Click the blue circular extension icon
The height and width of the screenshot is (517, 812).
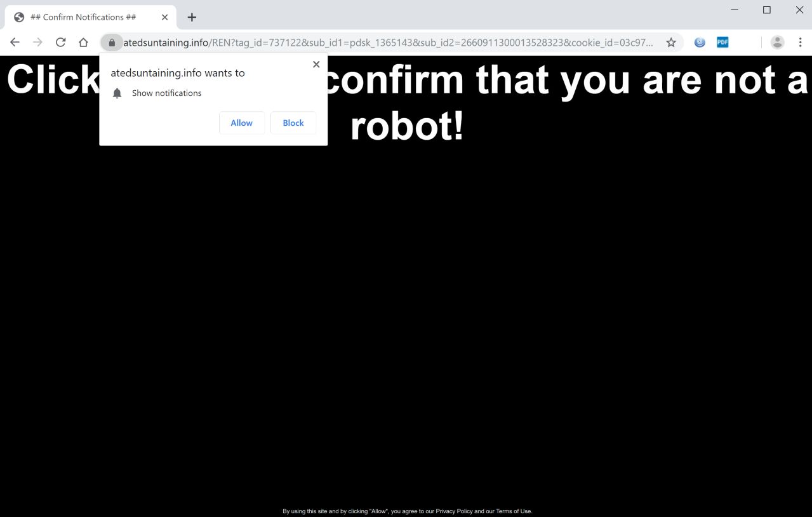[x=700, y=43]
